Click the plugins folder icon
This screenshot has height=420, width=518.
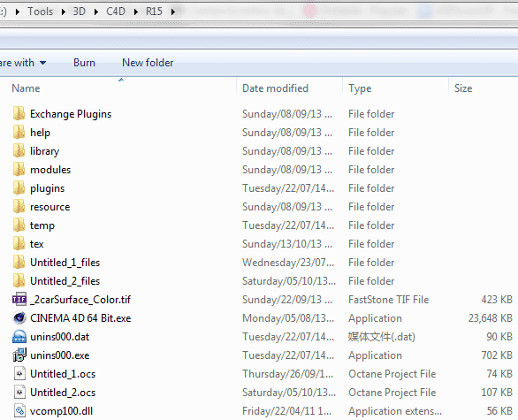pos(19,188)
